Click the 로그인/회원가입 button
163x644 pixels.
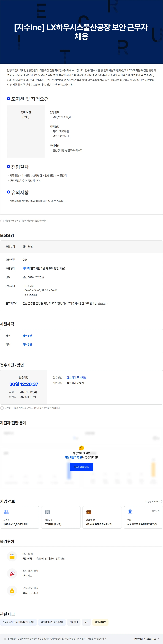(81, 467)
